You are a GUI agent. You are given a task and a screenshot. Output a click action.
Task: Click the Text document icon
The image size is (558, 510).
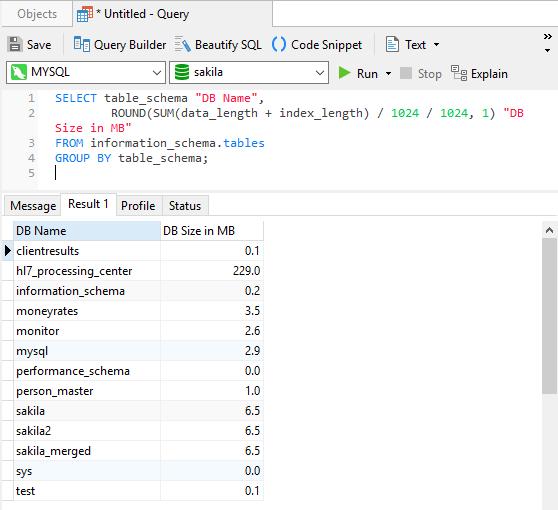point(392,44)
